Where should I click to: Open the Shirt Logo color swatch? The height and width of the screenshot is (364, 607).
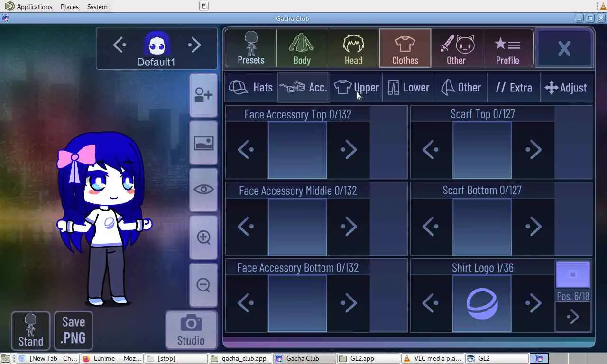point(573,274)
